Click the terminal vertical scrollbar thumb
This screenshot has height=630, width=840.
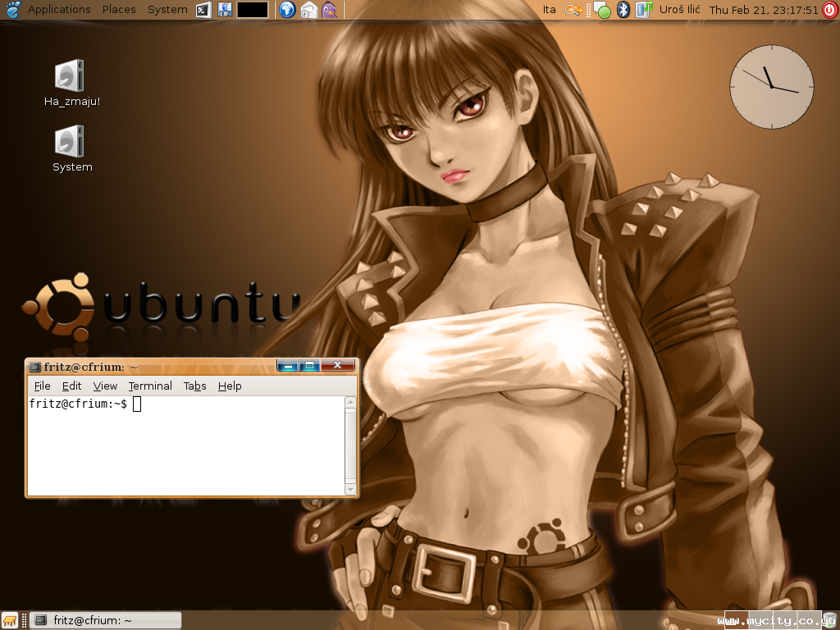point(350,445)
